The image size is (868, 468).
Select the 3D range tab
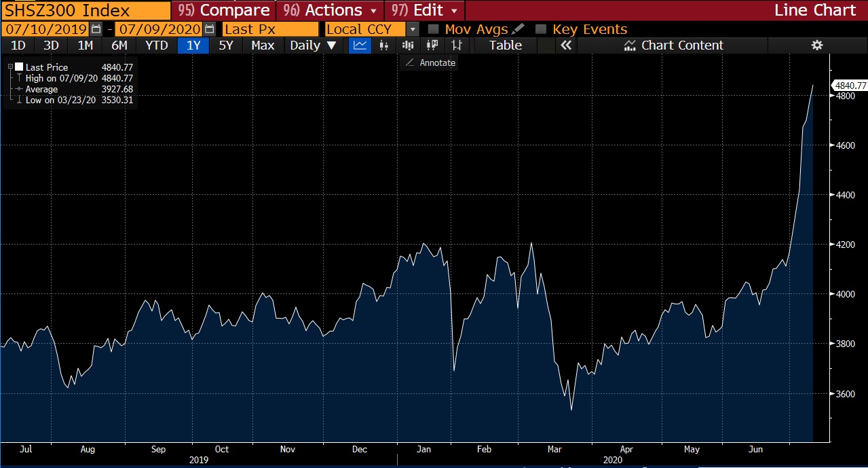(51, 46)
